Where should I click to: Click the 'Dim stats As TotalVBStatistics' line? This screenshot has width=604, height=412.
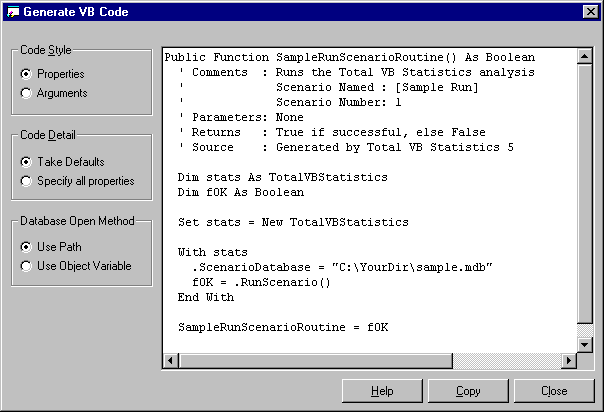[283, 178]
